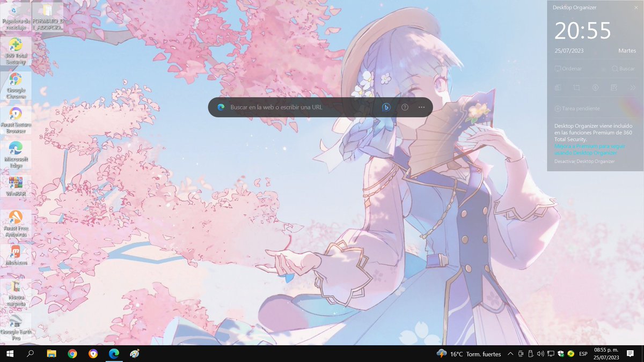Select Avast Secure Browser desktop shortcut

(x=16, y=120)
